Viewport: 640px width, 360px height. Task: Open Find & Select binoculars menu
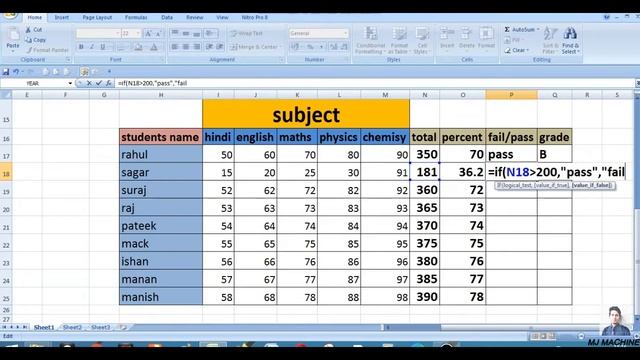tap(570, 40)
